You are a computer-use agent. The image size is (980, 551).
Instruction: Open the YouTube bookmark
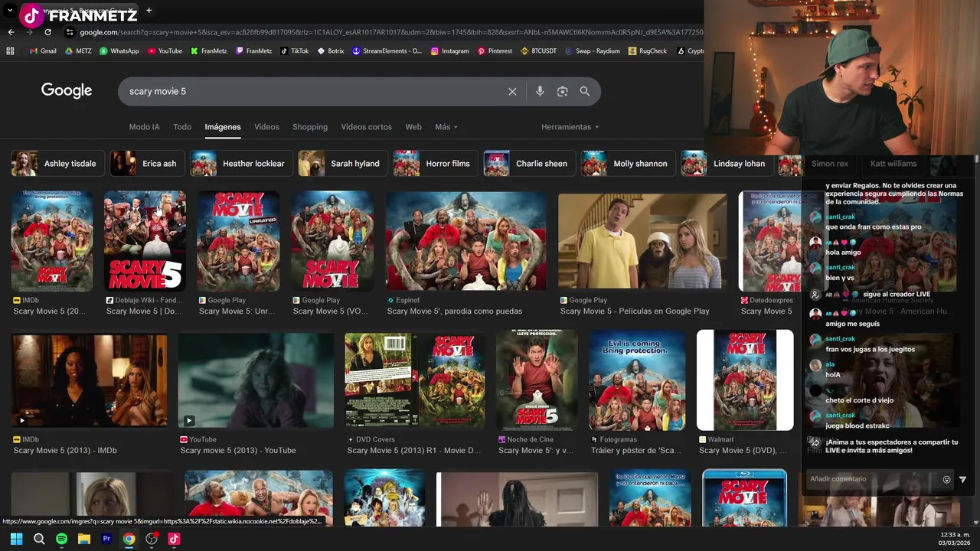(x=165, y=51)
